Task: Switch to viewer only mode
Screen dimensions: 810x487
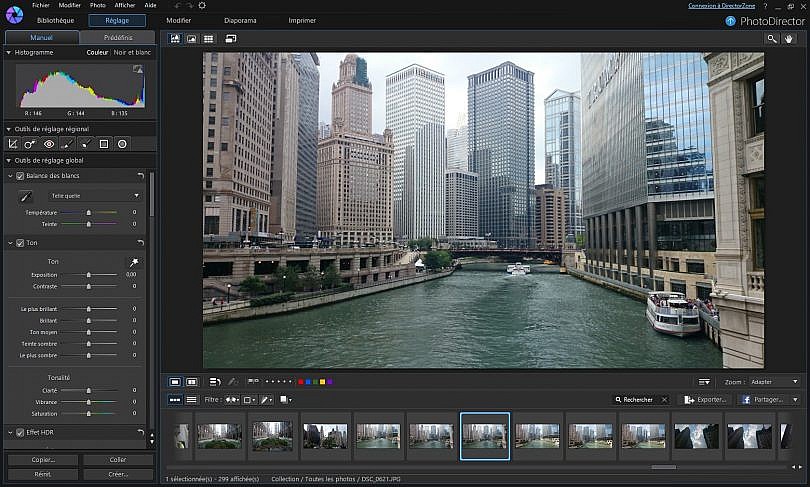Action: pos(192,39)
